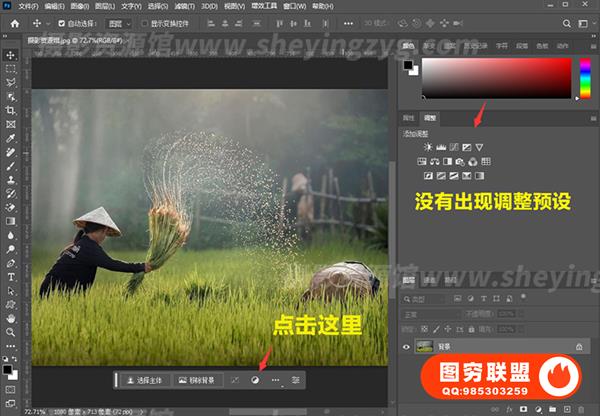Open the three-dots more options in contextual bar
Image resolution: width=600 pixels, height=416 pixels.
click(x=275, y=381)
